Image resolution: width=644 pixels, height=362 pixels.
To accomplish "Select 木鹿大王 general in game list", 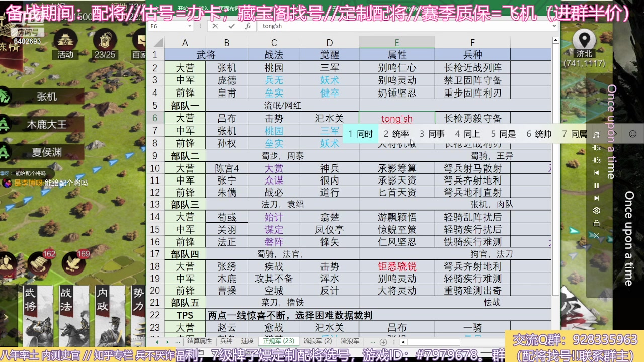I will [x=46, y=124].
